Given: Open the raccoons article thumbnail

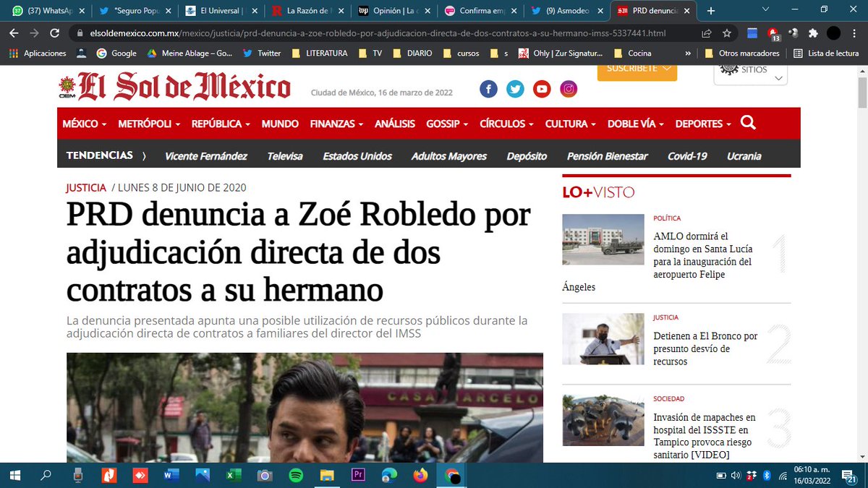Looking at the screenshot, I should [x=603, y=420].
